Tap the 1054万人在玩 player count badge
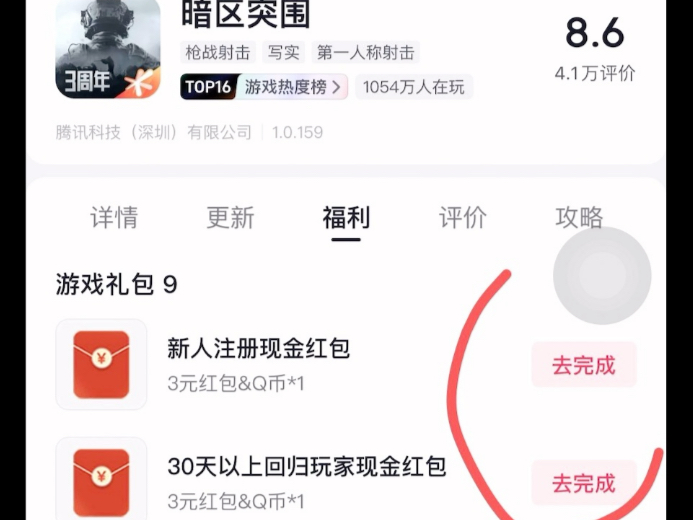 [414, 87]
